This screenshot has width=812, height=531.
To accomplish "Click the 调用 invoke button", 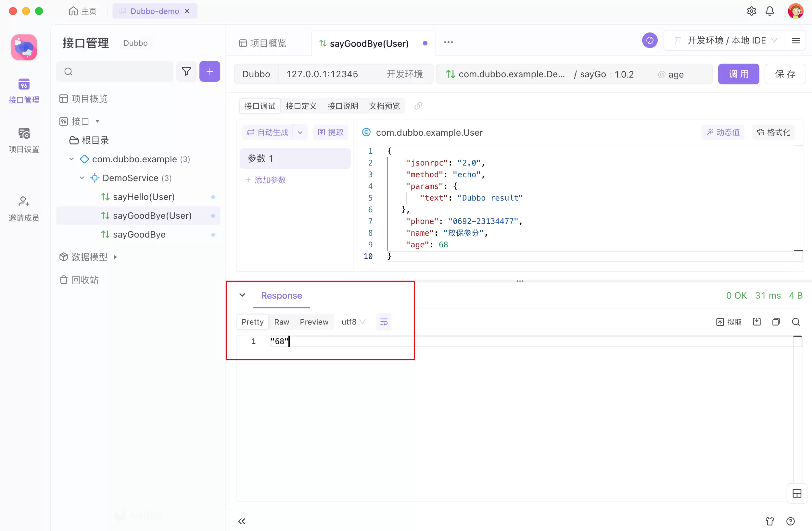I will 739,74.
